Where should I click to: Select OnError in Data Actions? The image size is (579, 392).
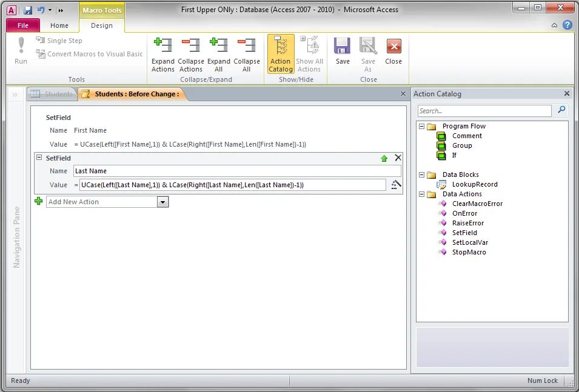pos(464,213)
